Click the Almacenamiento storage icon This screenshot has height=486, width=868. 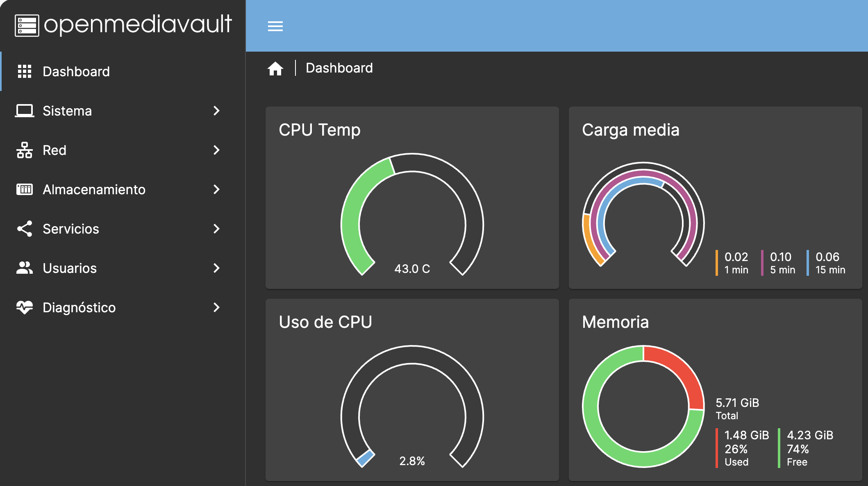click(25, 189)
